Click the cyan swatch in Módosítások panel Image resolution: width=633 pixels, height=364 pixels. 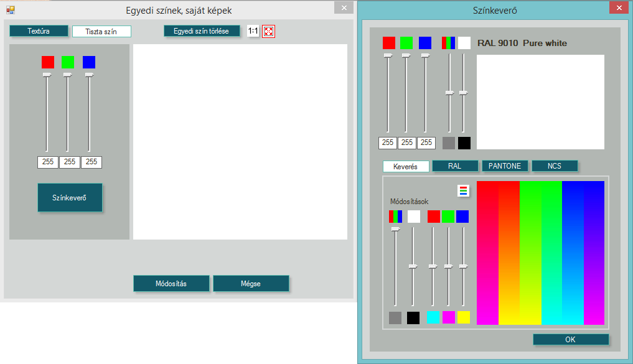coord(433,317)
